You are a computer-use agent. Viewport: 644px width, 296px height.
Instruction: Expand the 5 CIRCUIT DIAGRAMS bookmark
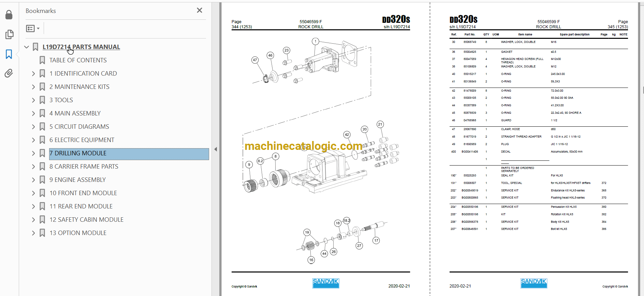[x=33, y=127]
